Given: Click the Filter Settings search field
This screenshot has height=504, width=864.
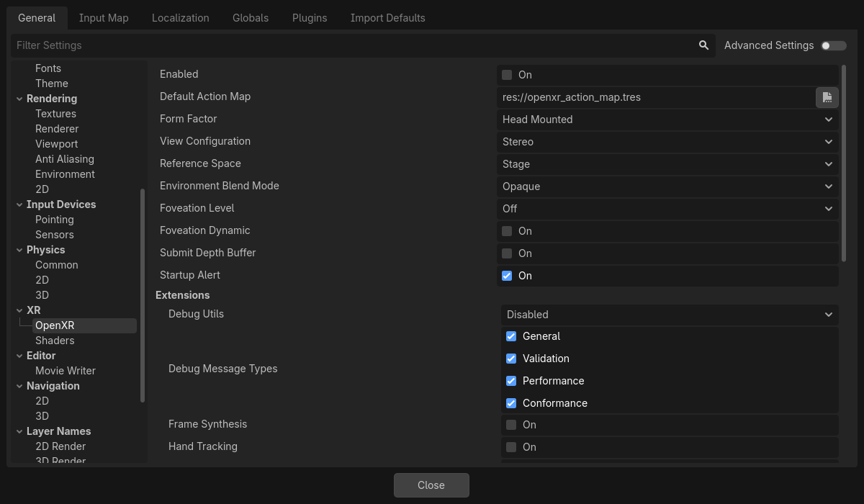Looking at the screenshot, I should (x=288, y=45).
